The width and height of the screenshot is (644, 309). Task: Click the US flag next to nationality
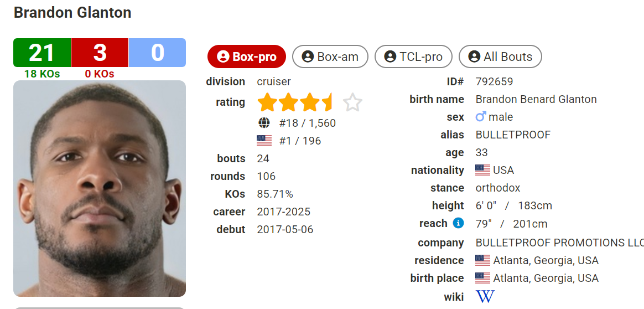(x=483, y=170)
